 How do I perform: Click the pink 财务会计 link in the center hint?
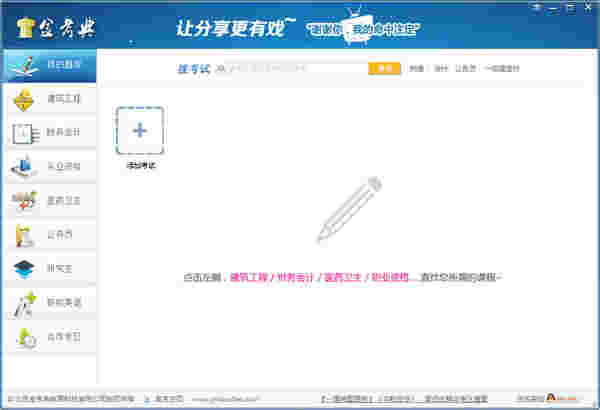click(x=295, y=277)
